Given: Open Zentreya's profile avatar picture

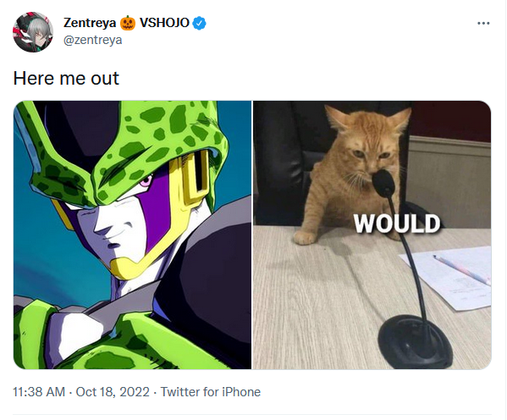Looking at the screenshot, I should tap(33, 31).
